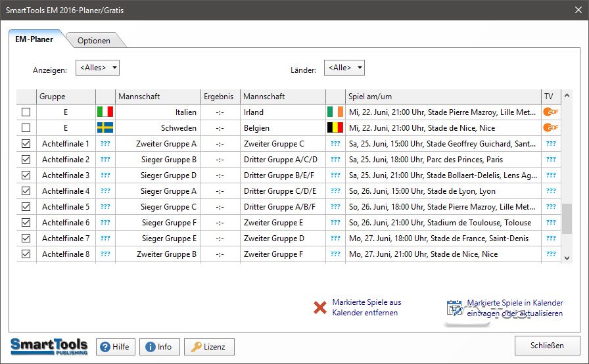Open the Länder dropdown
Image resolution: width=589 pixels, height=364 pixels.
[345, 68]
